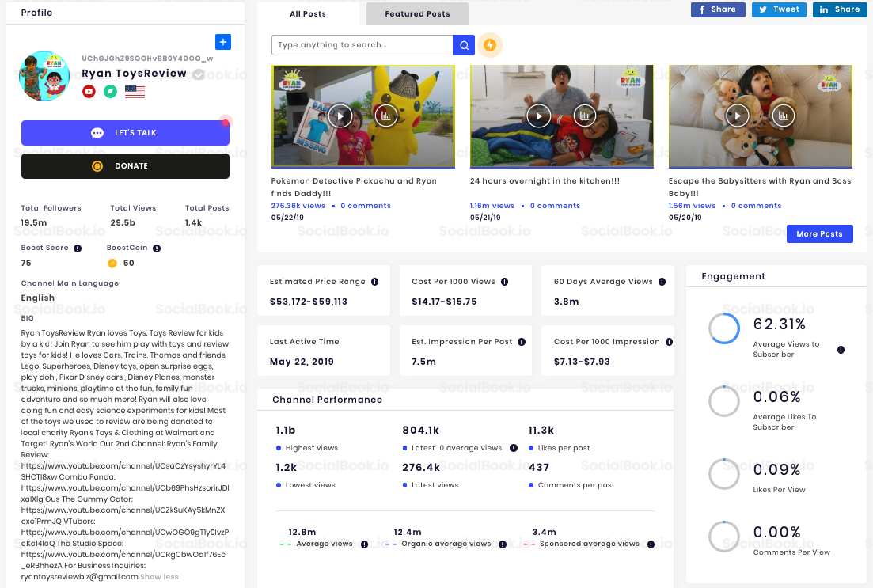This screenshot has height=588, width=873.
Task: Open stats icon on Escape the Babysitters thumbnail
Action: 784,116
